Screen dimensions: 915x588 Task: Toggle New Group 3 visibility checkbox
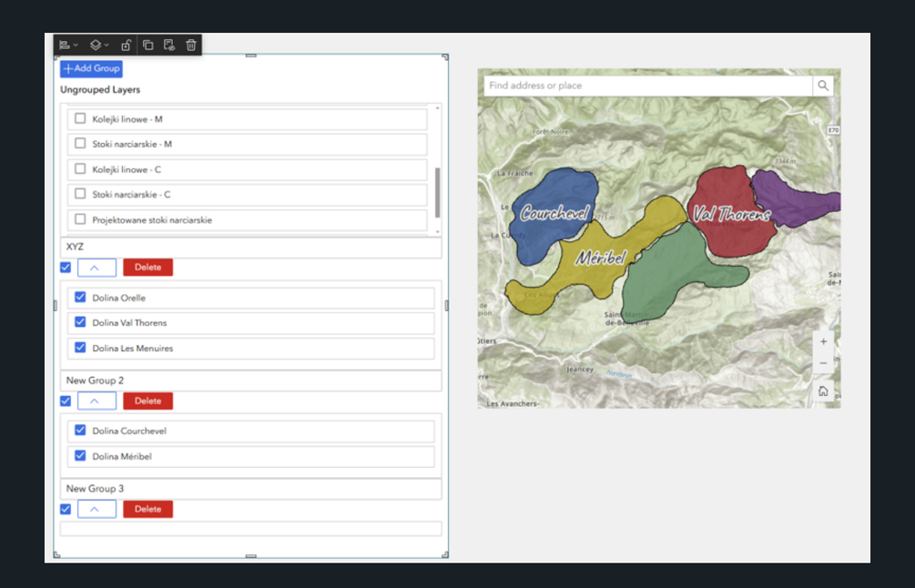pos(66,509)
